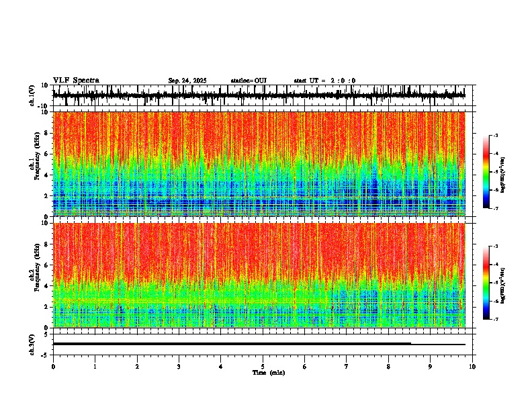Click the "-3" label on ch.1 color bar
Image resolution: width=532 pixels, height=411 pixels.
coord(496,136)
